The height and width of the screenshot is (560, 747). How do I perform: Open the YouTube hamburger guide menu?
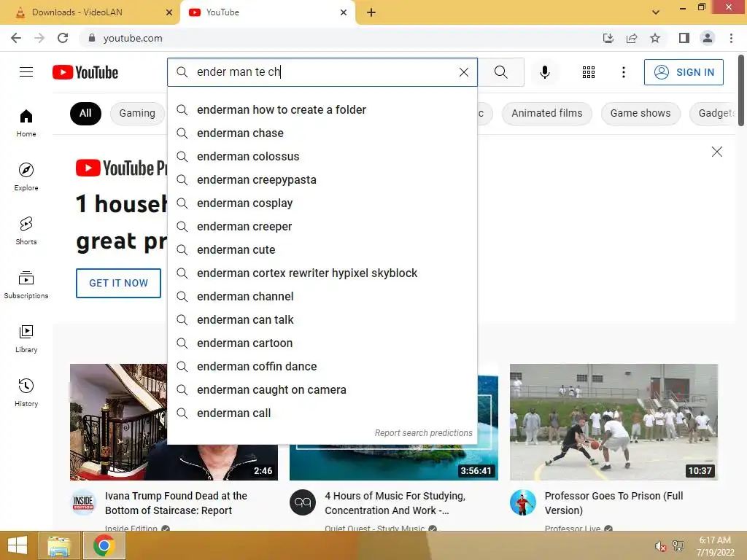(26, 72)
